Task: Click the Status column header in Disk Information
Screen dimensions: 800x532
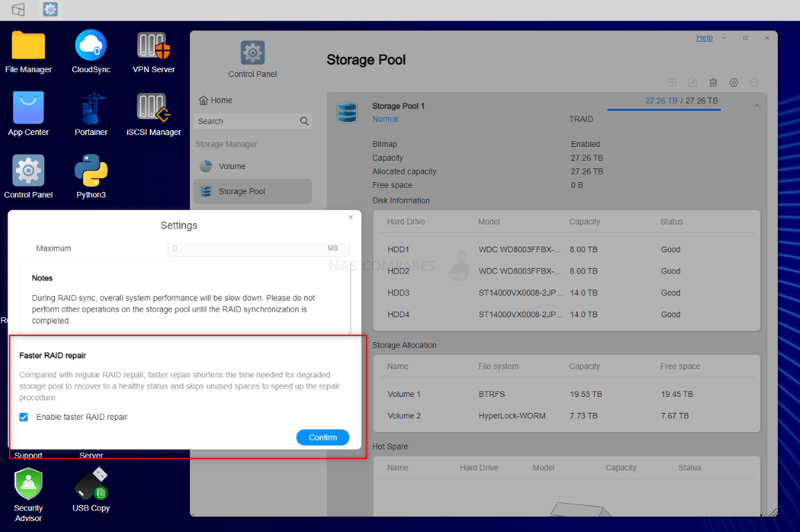Action: tap(672, 222)
